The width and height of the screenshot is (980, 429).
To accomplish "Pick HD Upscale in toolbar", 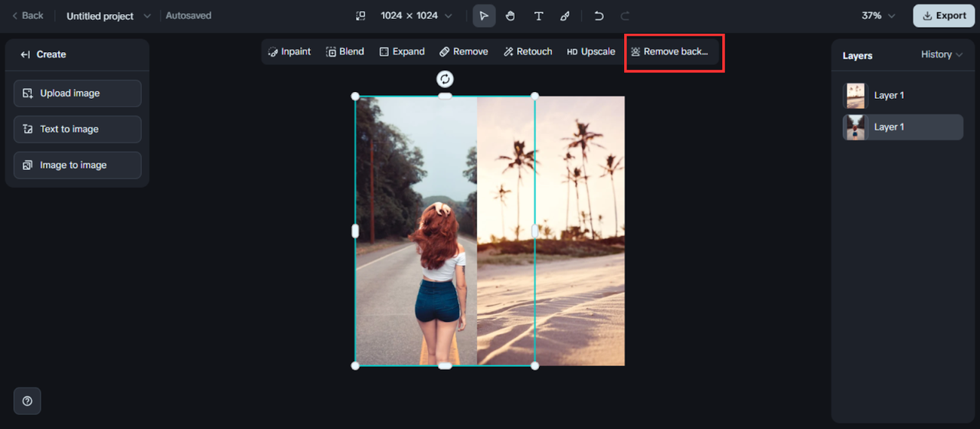I will tap(590, 52).
